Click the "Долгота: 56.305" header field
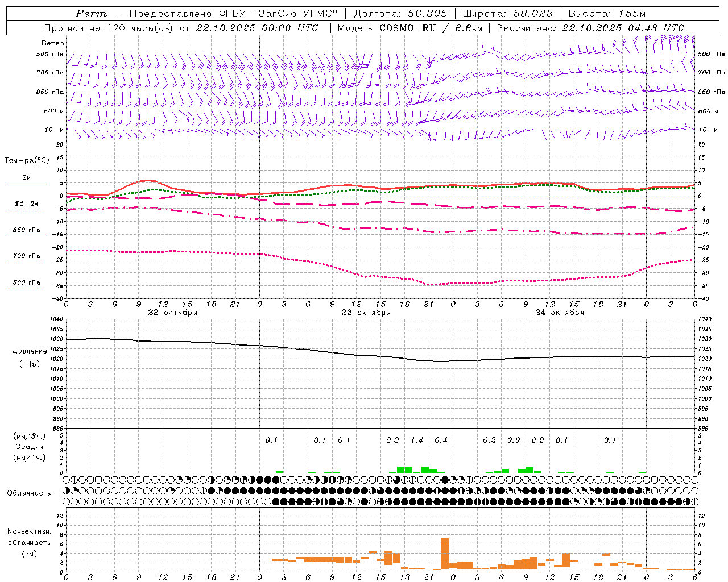 coord(400,14)
